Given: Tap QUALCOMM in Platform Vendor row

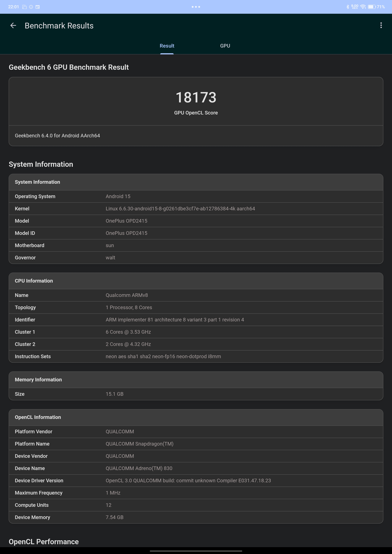Looking at the screenshot, I should click(120, 432).
